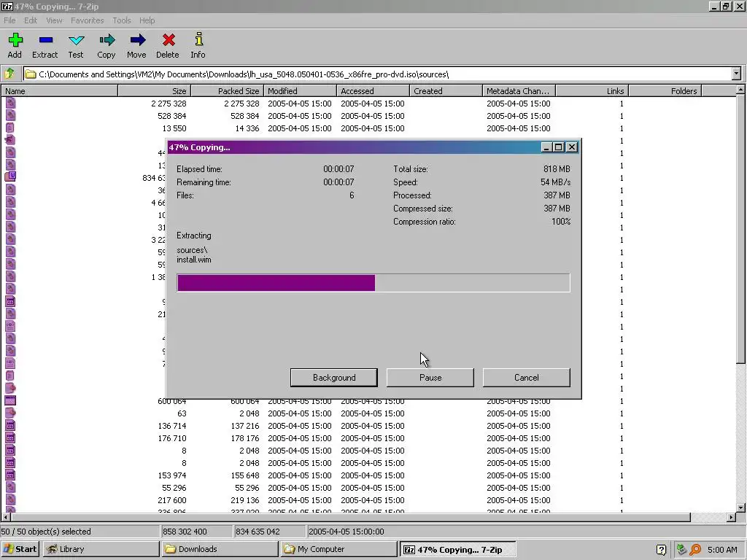The width and height of the screenshot is (747, 560).
Task: Sort by the Folders column header
Action: tap(665, 91)
